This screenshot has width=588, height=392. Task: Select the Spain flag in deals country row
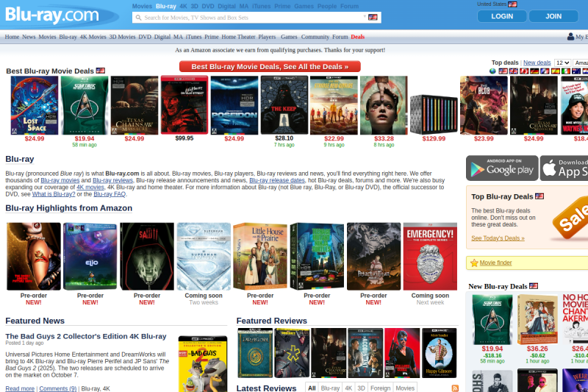[x=556, y=71]
